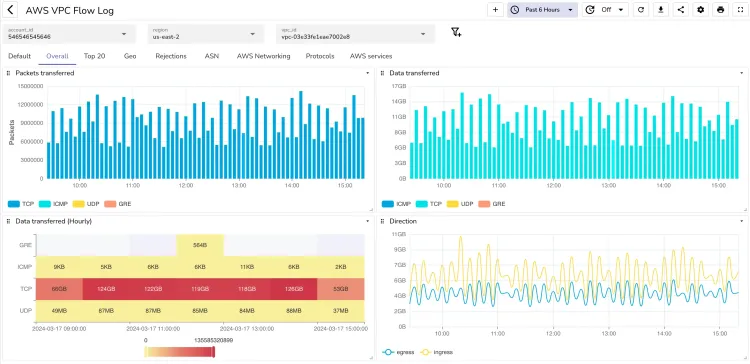
Task: Toggle GRE series in Data transferred legend
Action: click(492, 204)
